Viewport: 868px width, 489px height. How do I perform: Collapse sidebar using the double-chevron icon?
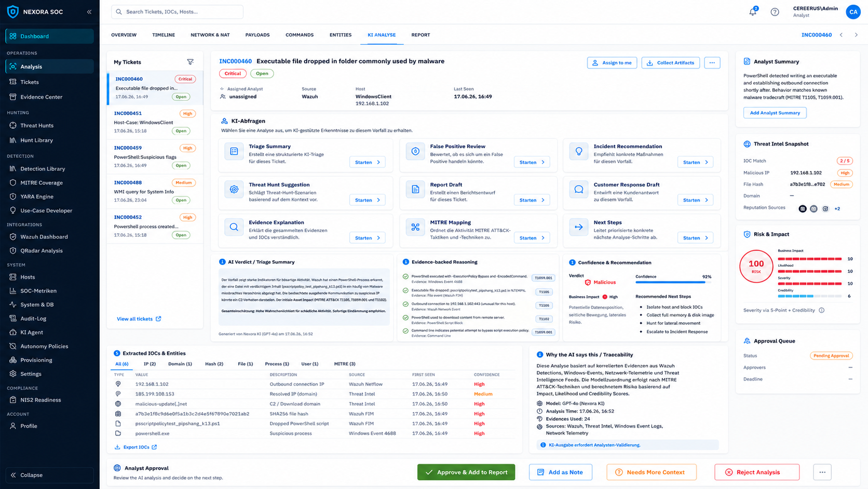[89, 11]
